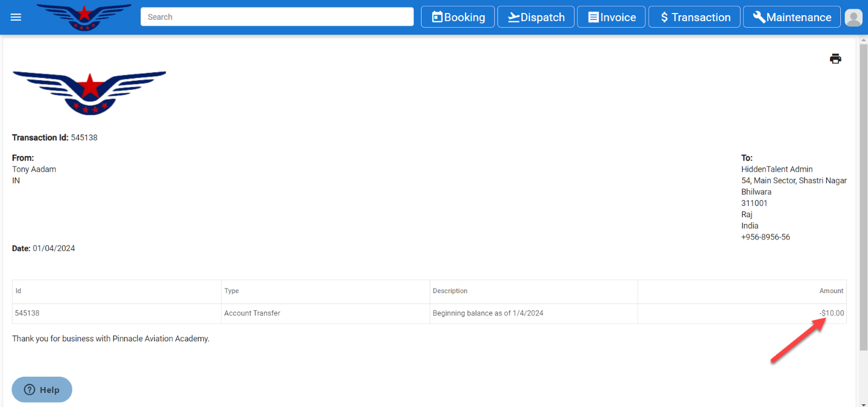Click the Amount column header
Viewport: 868px width, 407px height.
point(831,291)
